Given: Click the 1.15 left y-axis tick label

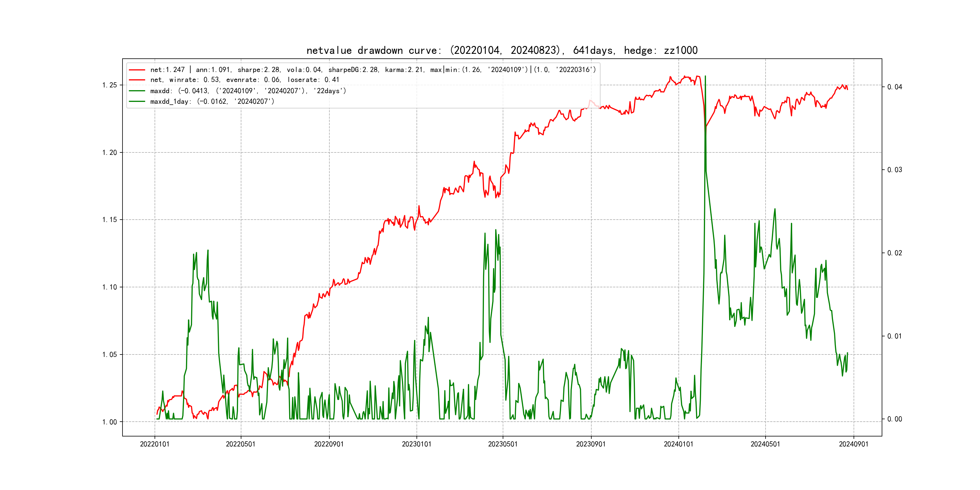Looking at the screenshot, I should 109,220.
